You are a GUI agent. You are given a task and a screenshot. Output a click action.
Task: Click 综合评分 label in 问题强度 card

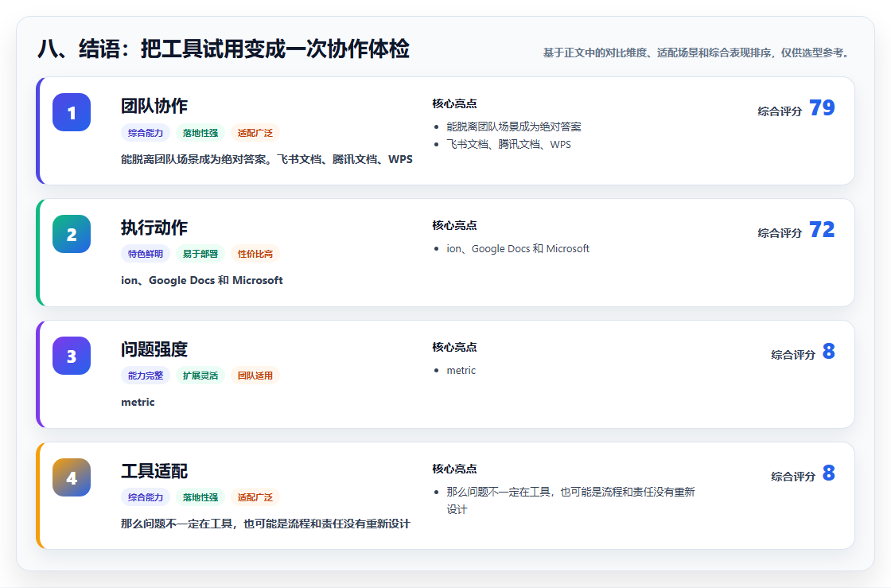793,355
